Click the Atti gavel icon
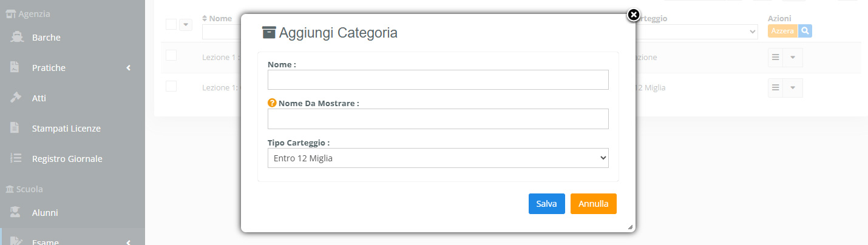The image size is (868, 245). pyautogui.click(x=16, y=98)
